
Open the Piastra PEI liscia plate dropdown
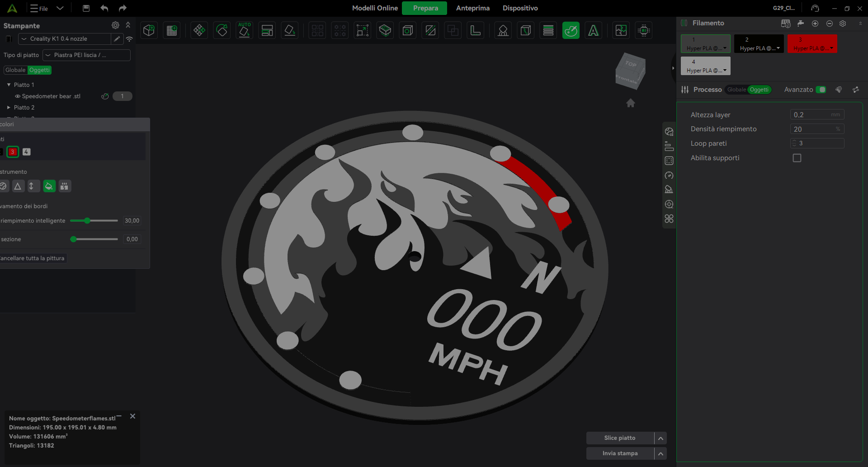[x=86, y=55]
